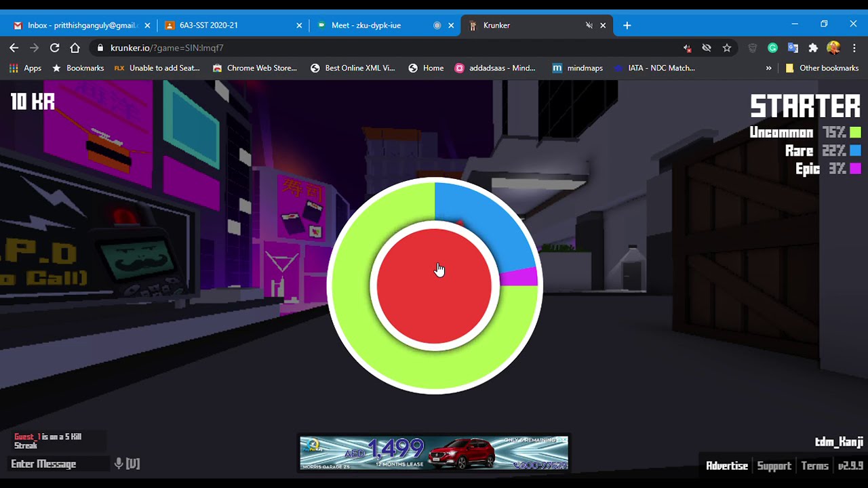Close the Meet tab
868x488 pixels.
point(451,25)
